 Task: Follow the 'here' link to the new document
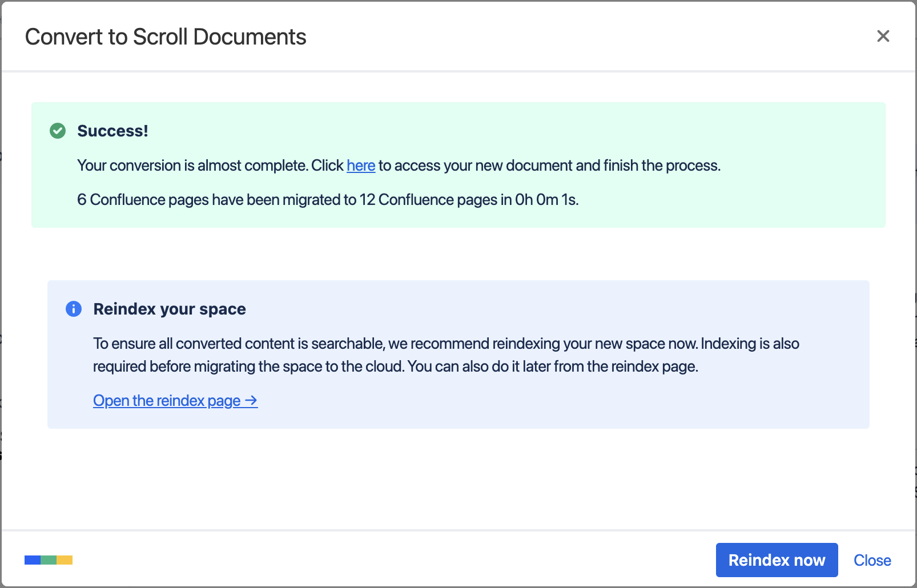(361, 166)
